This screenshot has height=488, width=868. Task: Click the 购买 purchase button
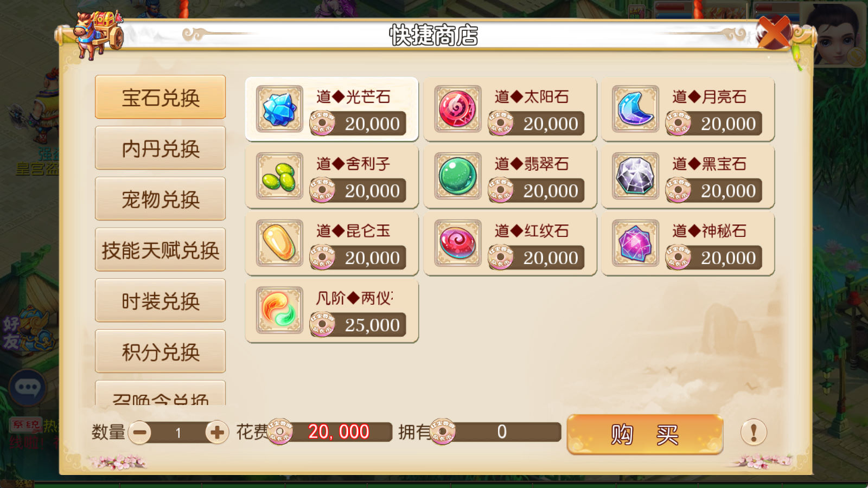click(x=645, y=434)
